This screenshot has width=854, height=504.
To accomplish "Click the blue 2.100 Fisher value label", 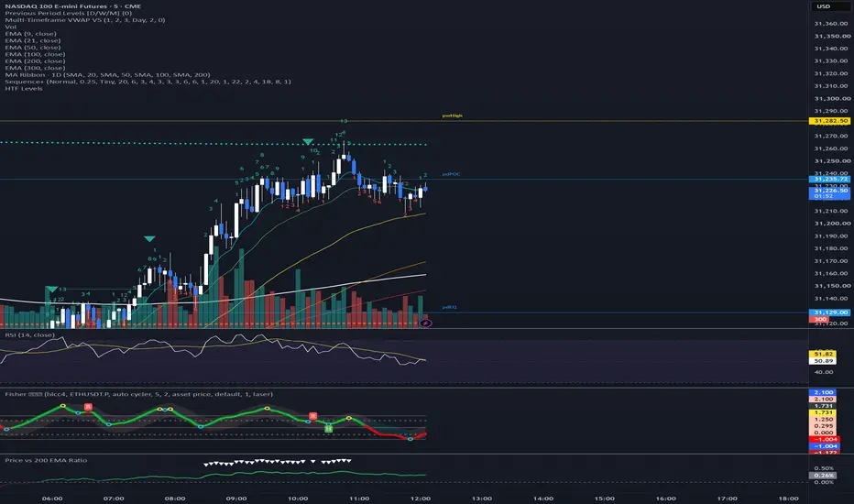I will (x=824, y=392).
